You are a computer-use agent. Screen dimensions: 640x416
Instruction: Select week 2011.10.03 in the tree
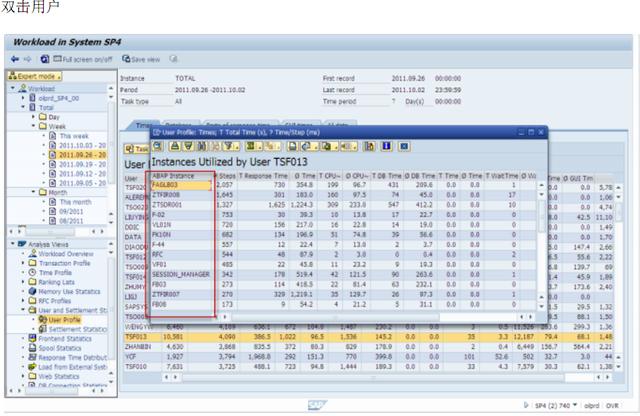(82, 145)
